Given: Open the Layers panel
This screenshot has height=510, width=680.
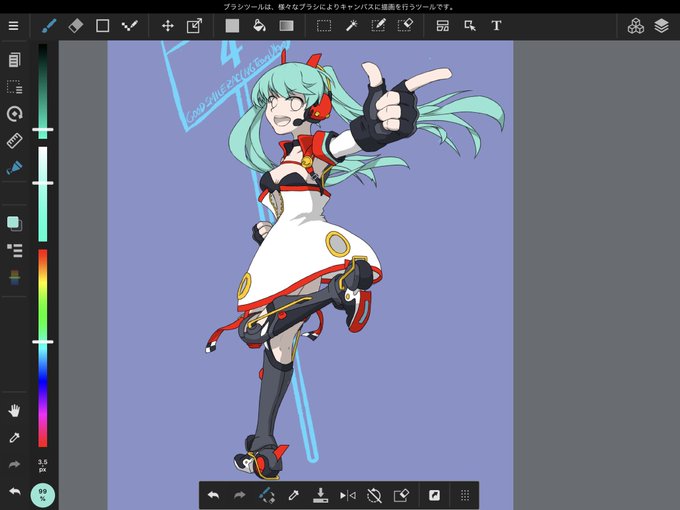Looking at the screenshot, I should tap(661, 26).
